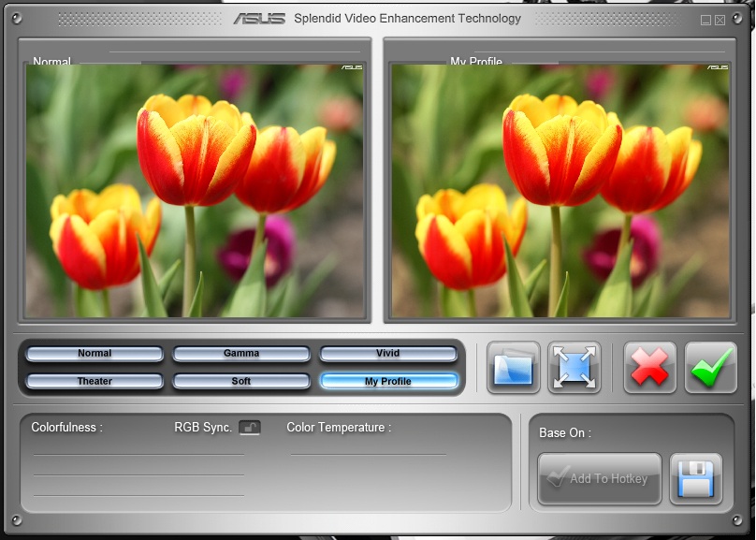Click the full-screen expand arrows icon
Screen dimensions: 756x540
574,368
